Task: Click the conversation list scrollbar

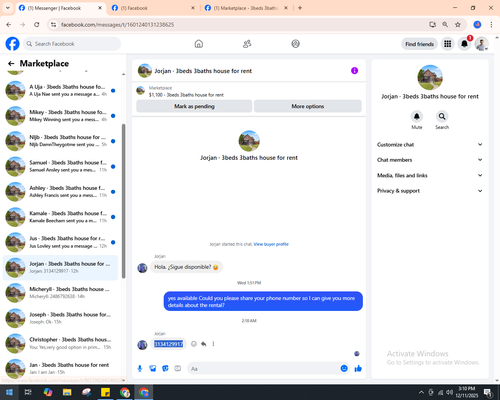Action: [124, 201]
